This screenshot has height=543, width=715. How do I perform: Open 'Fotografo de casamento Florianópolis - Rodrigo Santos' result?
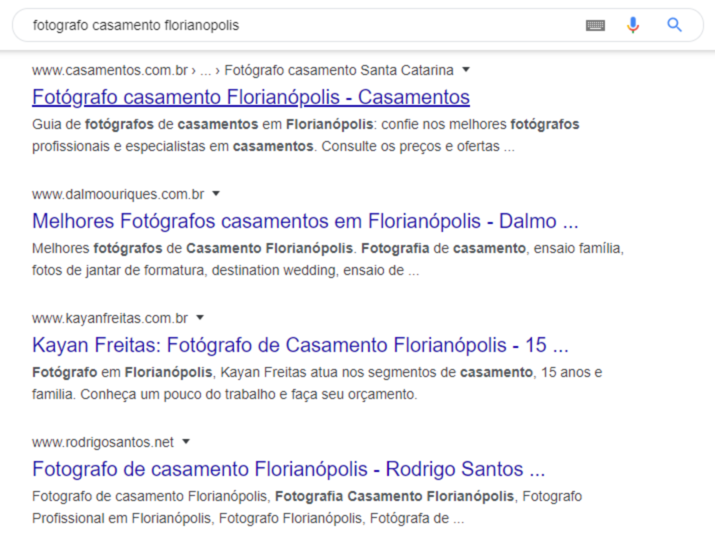tap(289, 469)
